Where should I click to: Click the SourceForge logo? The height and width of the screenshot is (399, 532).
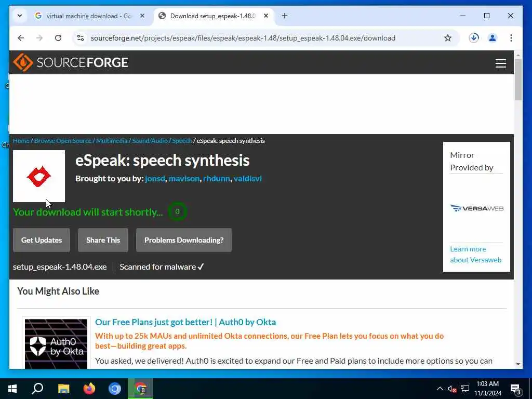point(71,62)
